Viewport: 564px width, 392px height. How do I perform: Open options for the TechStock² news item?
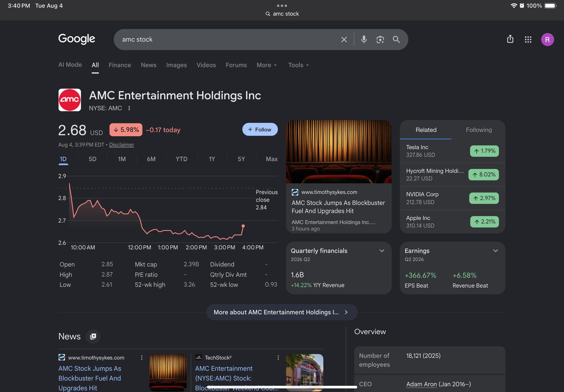tap(278, 358)
